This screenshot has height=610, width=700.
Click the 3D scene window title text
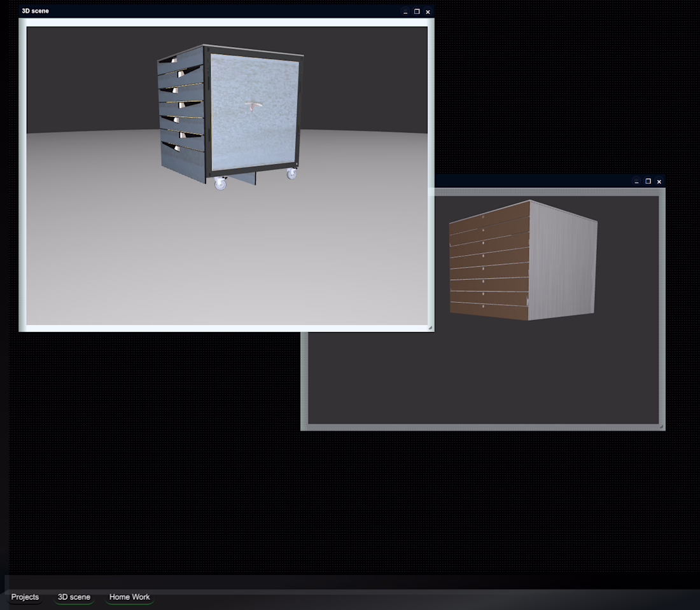coord(35,11)
